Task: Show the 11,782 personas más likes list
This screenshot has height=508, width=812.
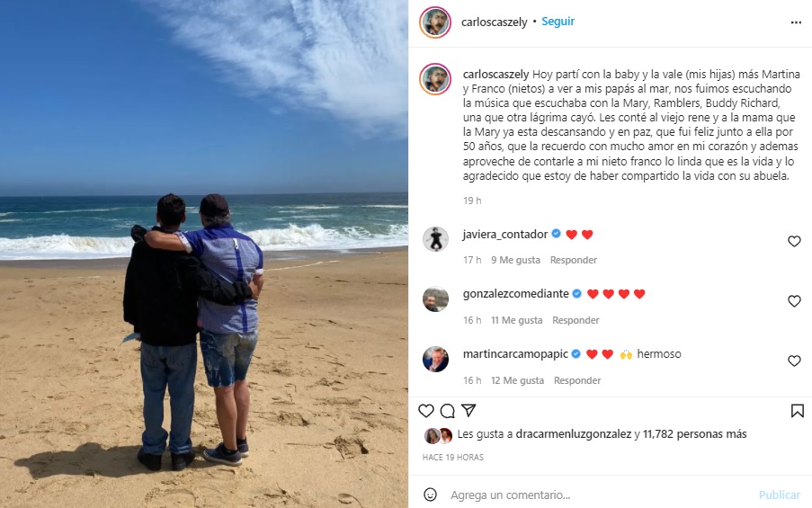Action: coord(694,434)
